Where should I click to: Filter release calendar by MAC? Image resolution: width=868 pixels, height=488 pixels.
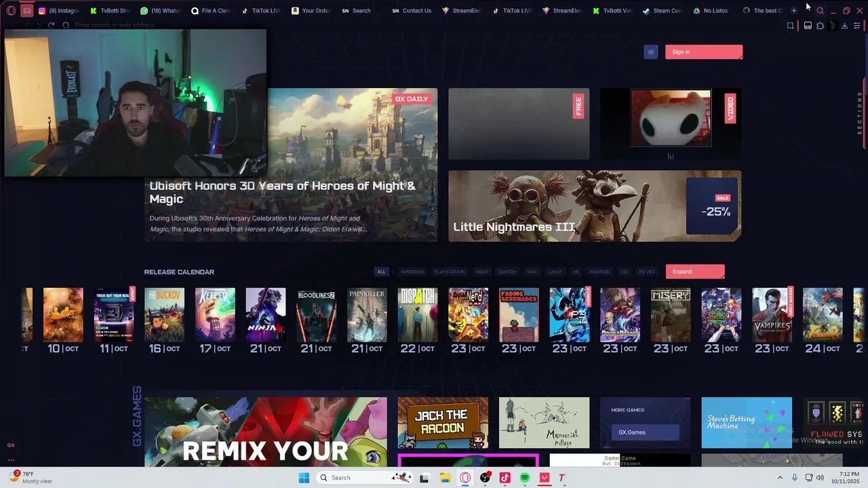(x=532, y=272)
